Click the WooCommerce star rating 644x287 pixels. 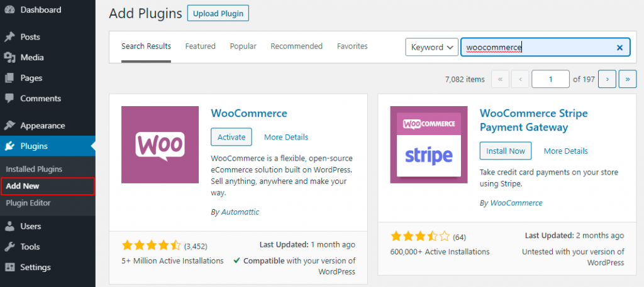click(152, 246)
